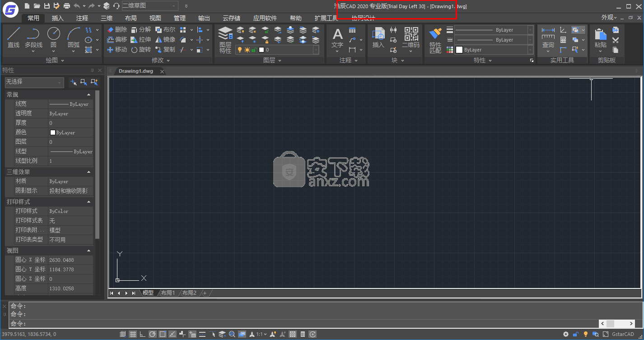Screen dimensions: 644x340
Task: Click the Match Properties (特性匹配) brush
Action: 435,40
